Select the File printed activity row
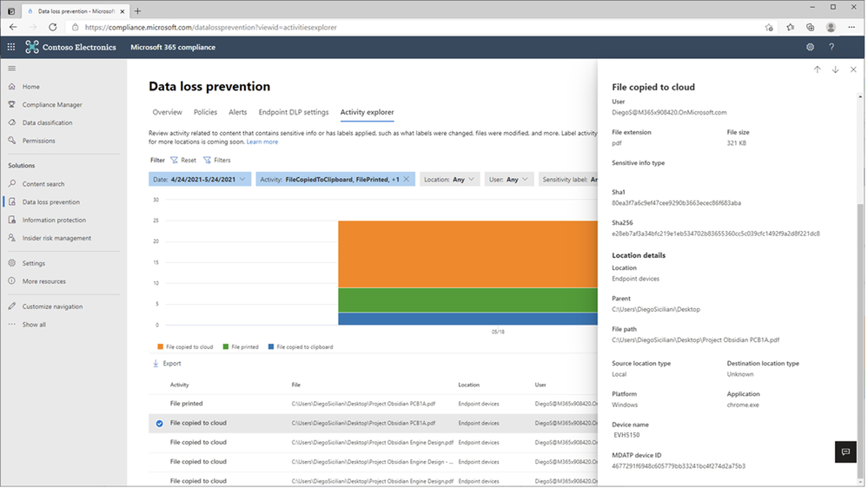This screenshot has height=488, width=868. point(187,404)
